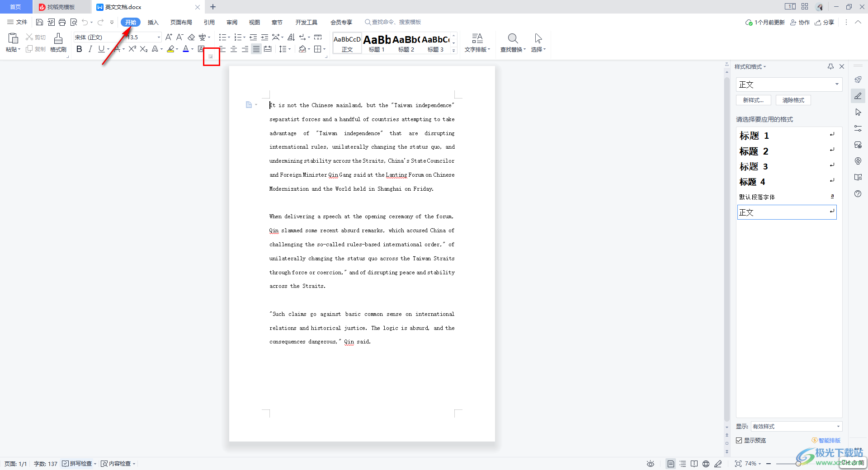868x470 pixels.
Task: Toggle right alignment button
Action: click(245, 49)
